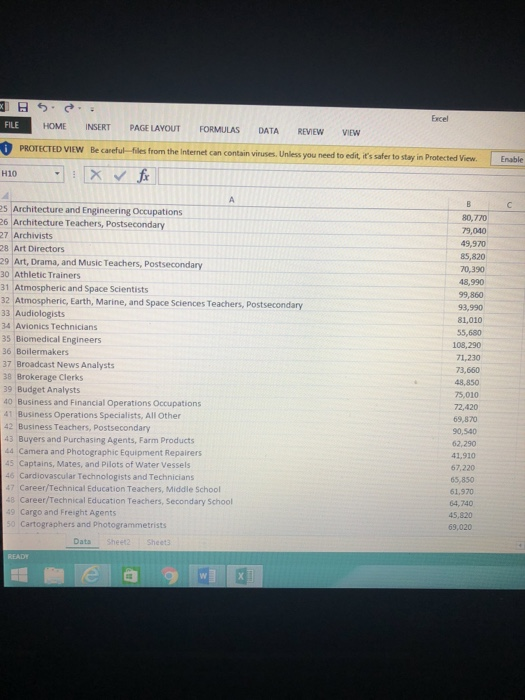The image size is (525, 700).
Task: Click the Select All corner triangle
Action: 4,196
